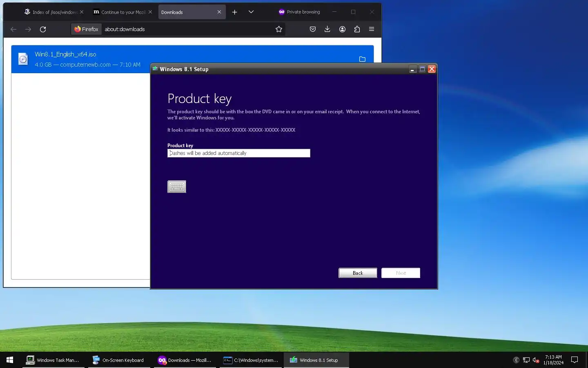Open a new Firefox tab
Viewport: 588px width, 368px height.
235,12
